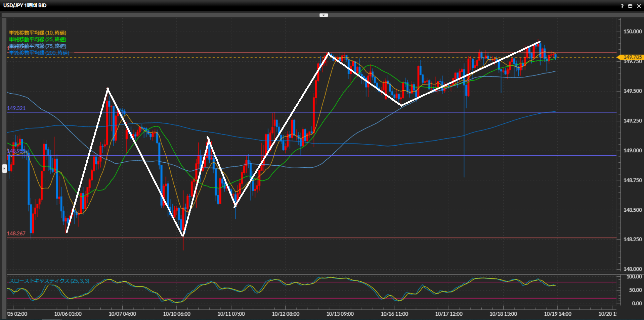Expand the left side panel arrow
The width and height of the screenshot is (644, 320).
(x=4, y=168)
